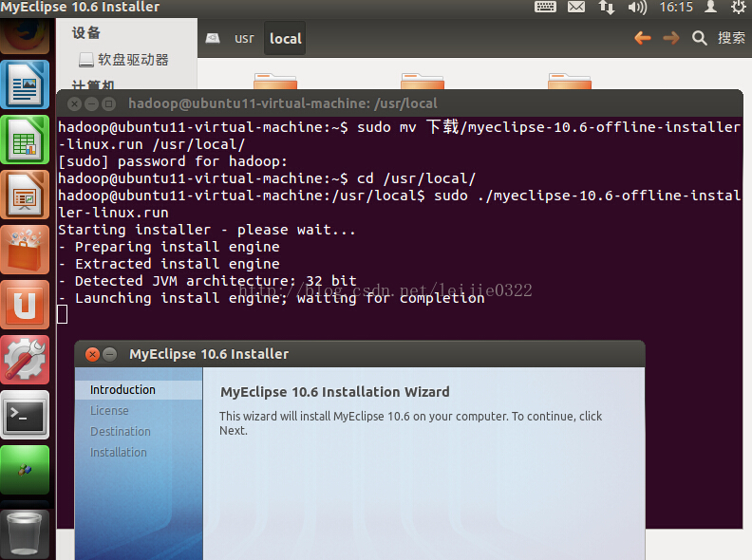The height and width of the screenshot is (560, 752).
Task: Open Ubuntu One launcher icon
Action: point(25,305)
